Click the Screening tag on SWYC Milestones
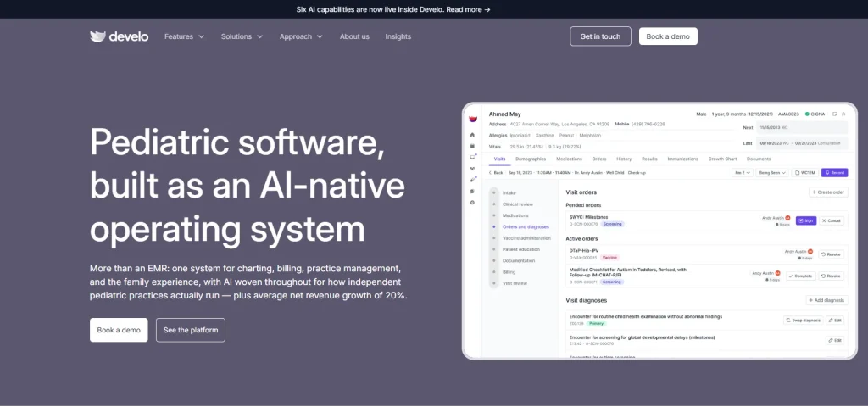The height and width of the screenshot is (407, 868). pos(612,224)
